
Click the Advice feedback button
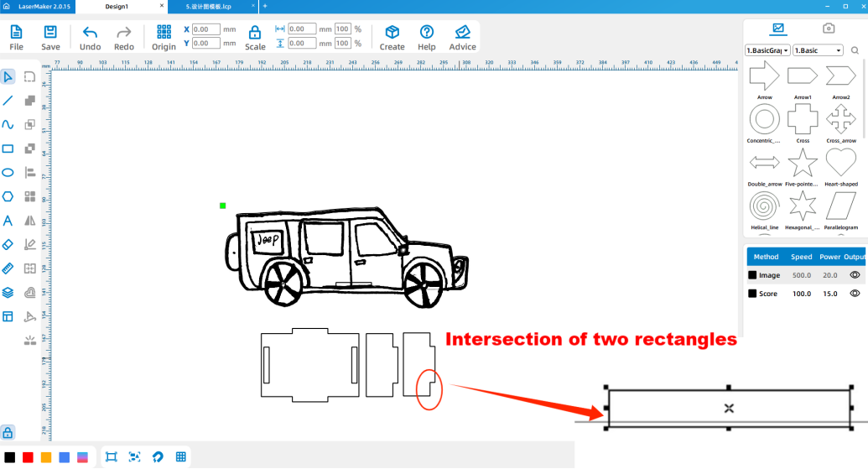coord(462,38)
